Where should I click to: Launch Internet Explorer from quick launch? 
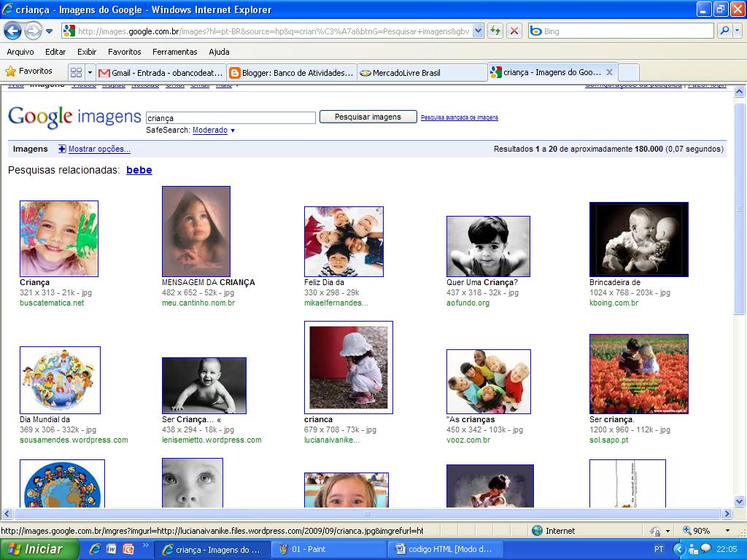[95, 549]
